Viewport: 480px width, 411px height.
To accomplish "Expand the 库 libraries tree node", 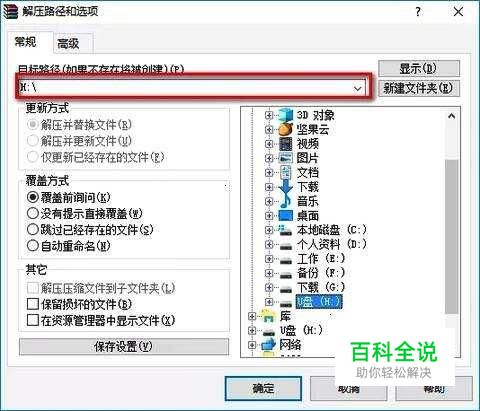I will coord(252,316).
